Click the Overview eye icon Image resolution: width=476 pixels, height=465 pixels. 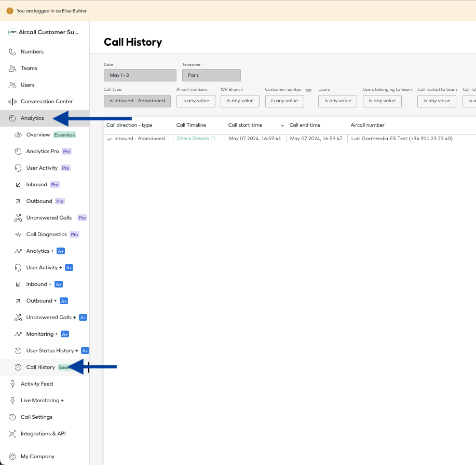tap(18, 135)
